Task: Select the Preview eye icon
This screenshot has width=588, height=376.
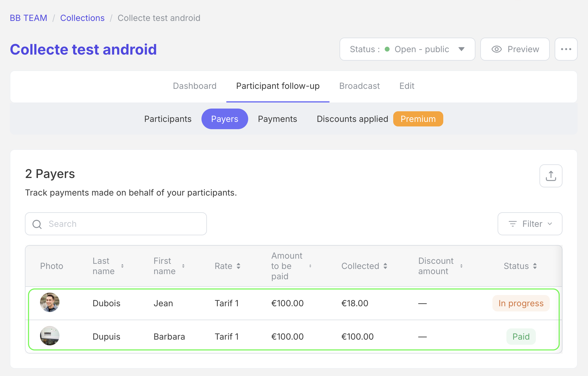Action: (x=496, y=49)
